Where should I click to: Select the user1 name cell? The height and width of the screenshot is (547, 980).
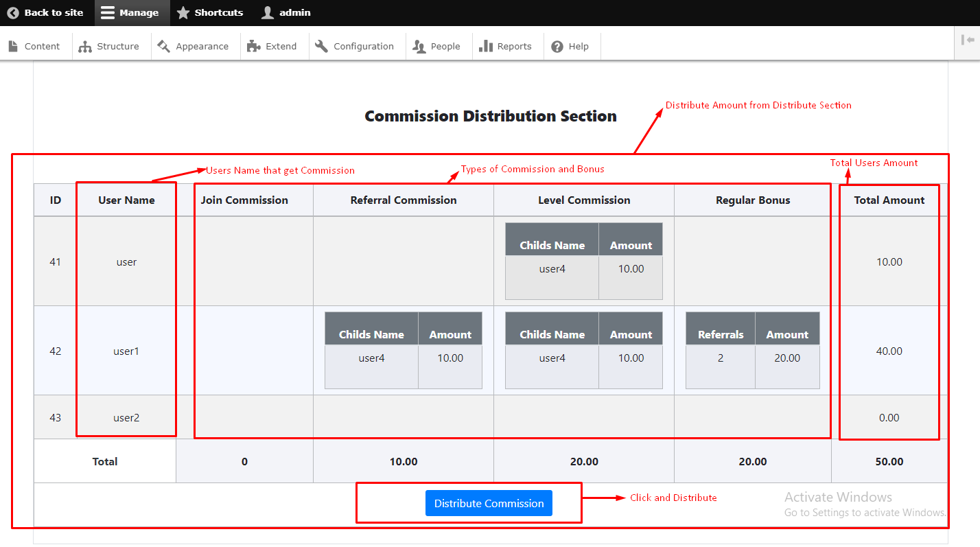click(126, 351)
